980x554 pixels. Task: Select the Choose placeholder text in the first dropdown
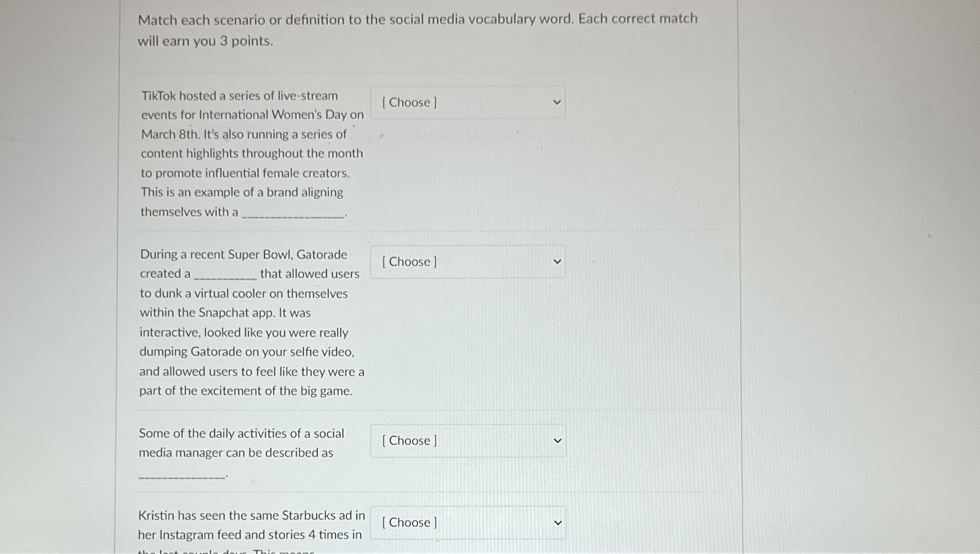coord(408,103)
